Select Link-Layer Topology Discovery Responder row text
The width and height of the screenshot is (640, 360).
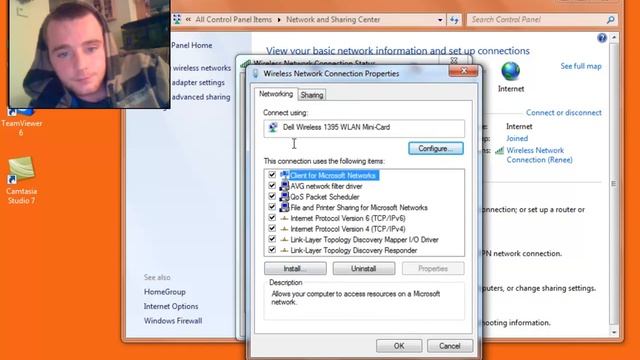pyautogui.click(x=354, y=250)
